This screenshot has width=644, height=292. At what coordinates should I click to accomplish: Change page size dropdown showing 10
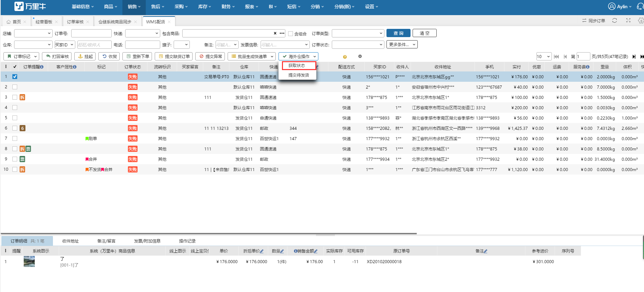[544, 57]
